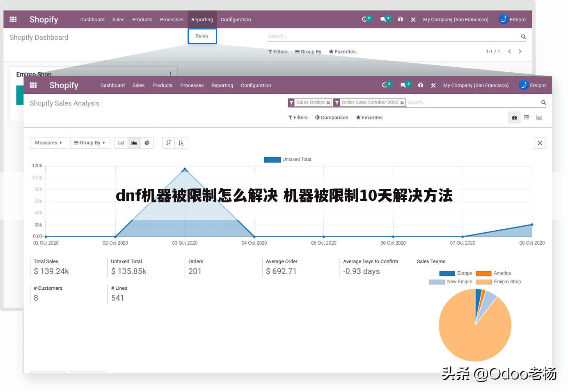This screenshot has height=392, width=568.
Task: Select line chart mode
Action: click(134, 143)
